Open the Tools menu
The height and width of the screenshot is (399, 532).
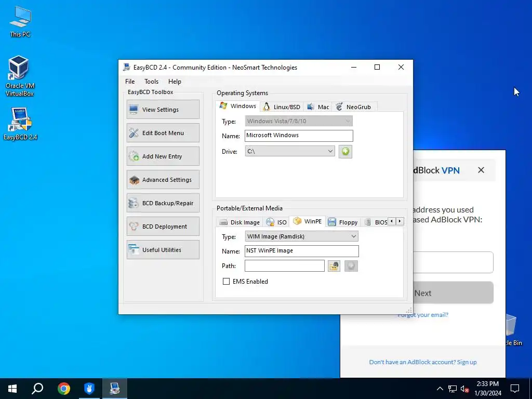[151, 82]
